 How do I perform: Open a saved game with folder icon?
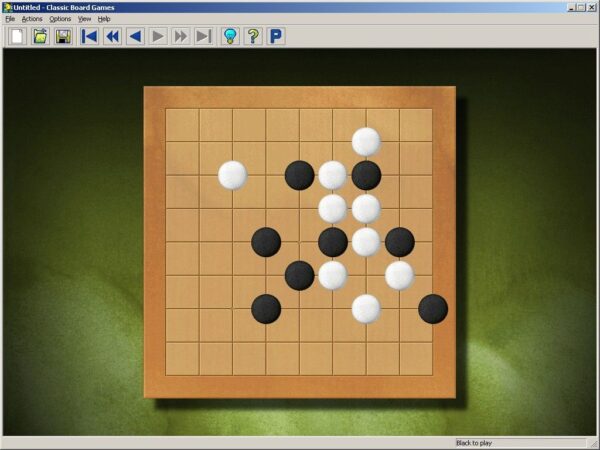click(40, 37)
